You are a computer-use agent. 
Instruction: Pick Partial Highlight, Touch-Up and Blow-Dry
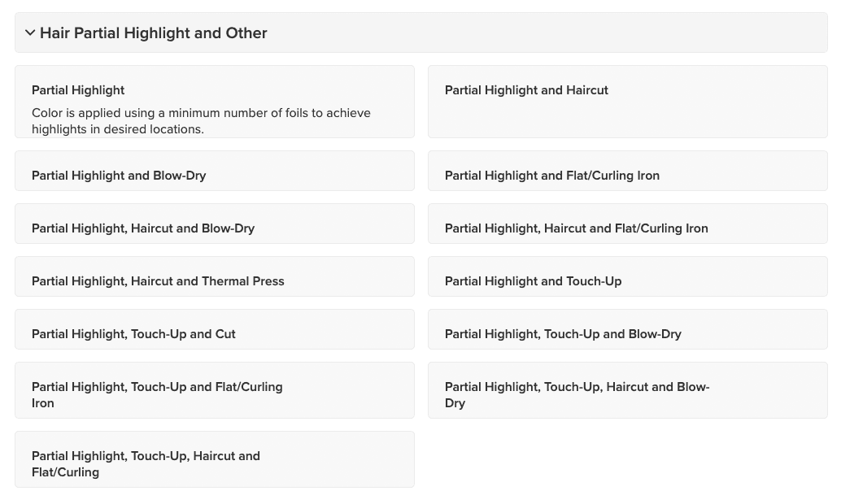[628, 329]
